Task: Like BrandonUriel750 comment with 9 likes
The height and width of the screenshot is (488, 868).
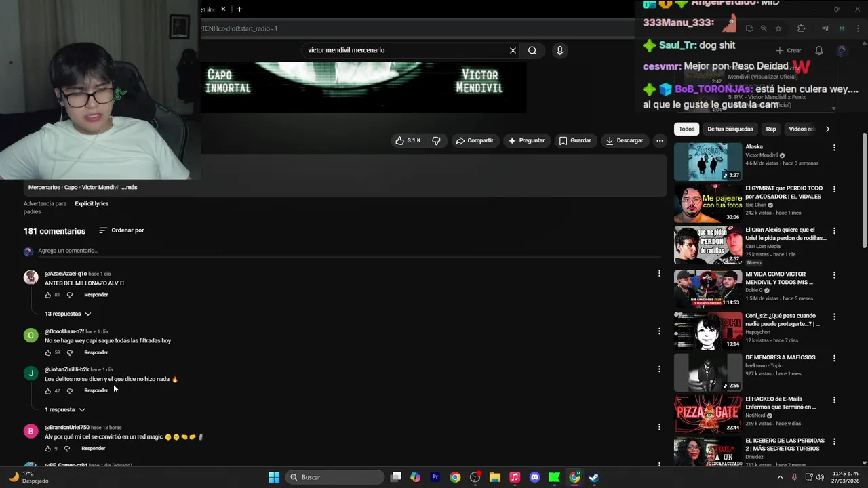Action: (x=48, y=448)
